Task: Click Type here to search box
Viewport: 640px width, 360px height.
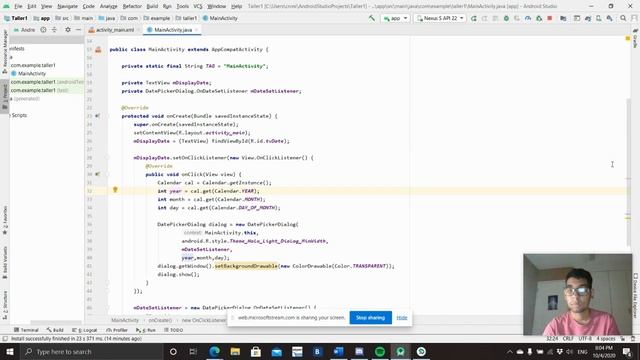Action: (91, 351)
